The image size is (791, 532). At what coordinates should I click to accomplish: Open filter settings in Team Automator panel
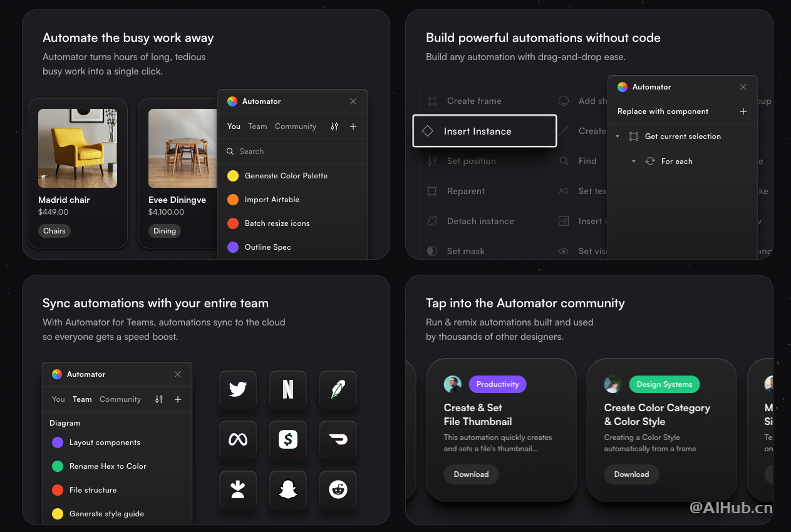(x=159, y=399)
